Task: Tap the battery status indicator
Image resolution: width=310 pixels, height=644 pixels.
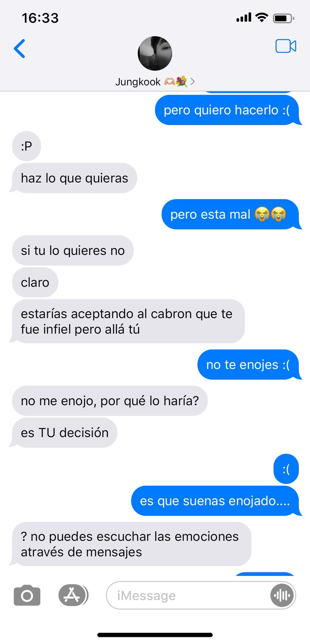Action: 284,18
